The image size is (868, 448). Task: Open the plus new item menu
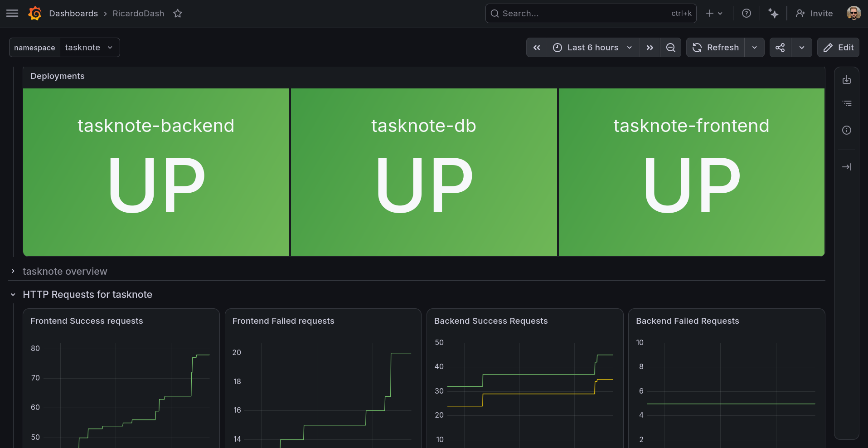point(714,14)
